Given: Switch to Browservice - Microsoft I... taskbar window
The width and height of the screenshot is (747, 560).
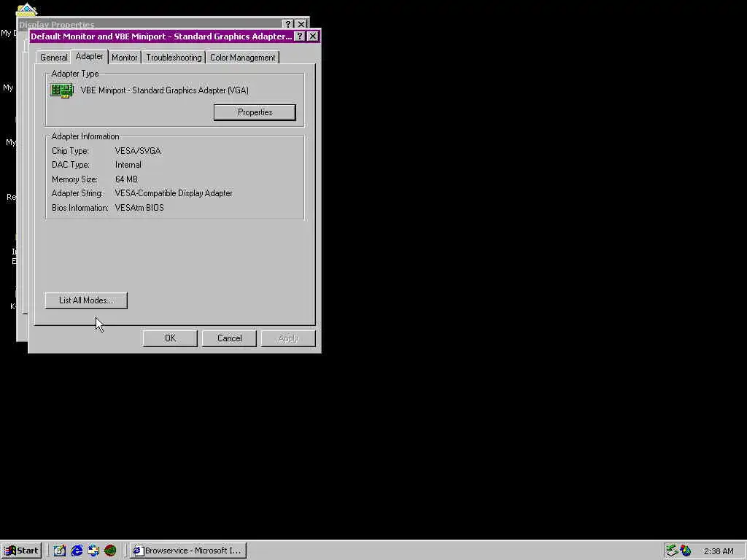Looking at the screenshot, I should pyautogui.click(x=188, y=551).
